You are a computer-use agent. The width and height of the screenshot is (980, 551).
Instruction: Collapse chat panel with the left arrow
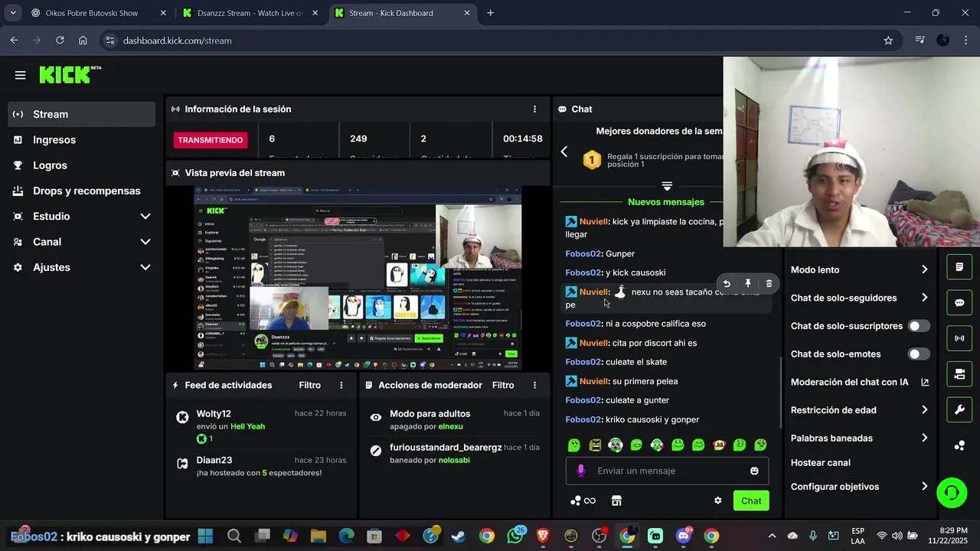[x=564, y=152]
